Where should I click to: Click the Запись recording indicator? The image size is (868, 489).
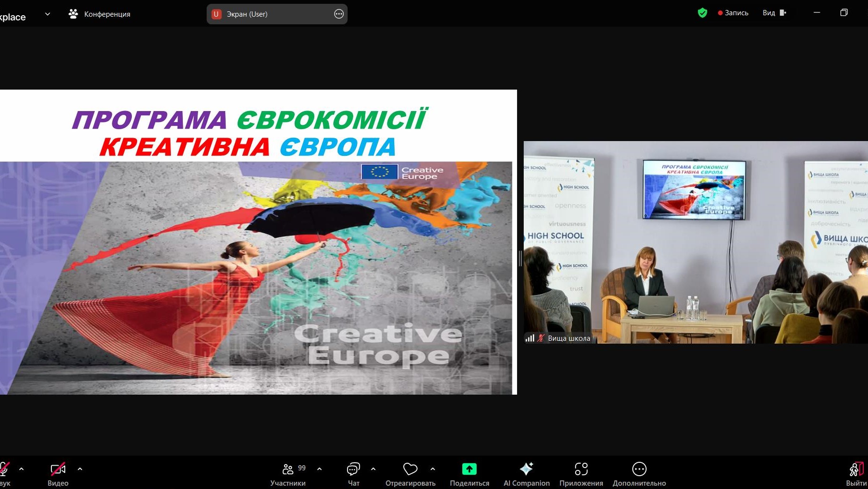(733, 13)
